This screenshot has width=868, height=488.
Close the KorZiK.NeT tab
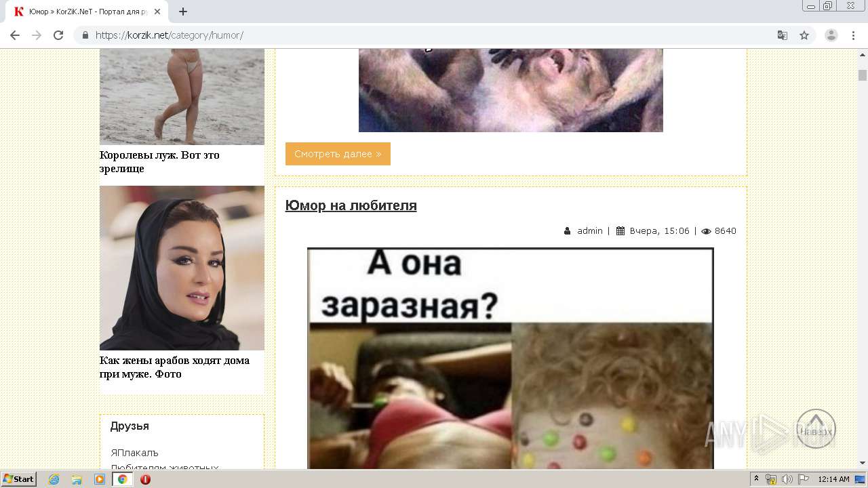(158, 12)
